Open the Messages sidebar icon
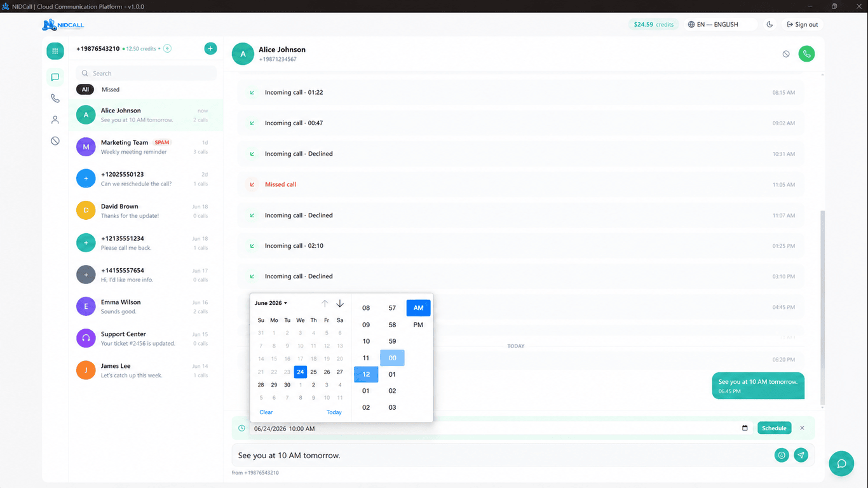Viewport: 868px width, 488px height. (55, 78)
